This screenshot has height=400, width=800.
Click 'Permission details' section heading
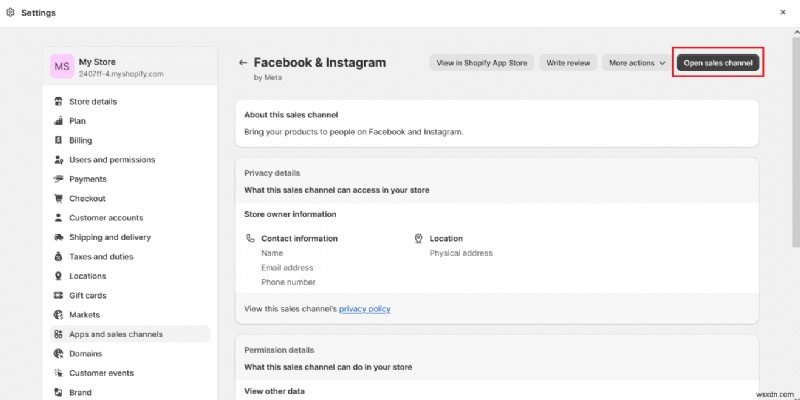point(279,350)
